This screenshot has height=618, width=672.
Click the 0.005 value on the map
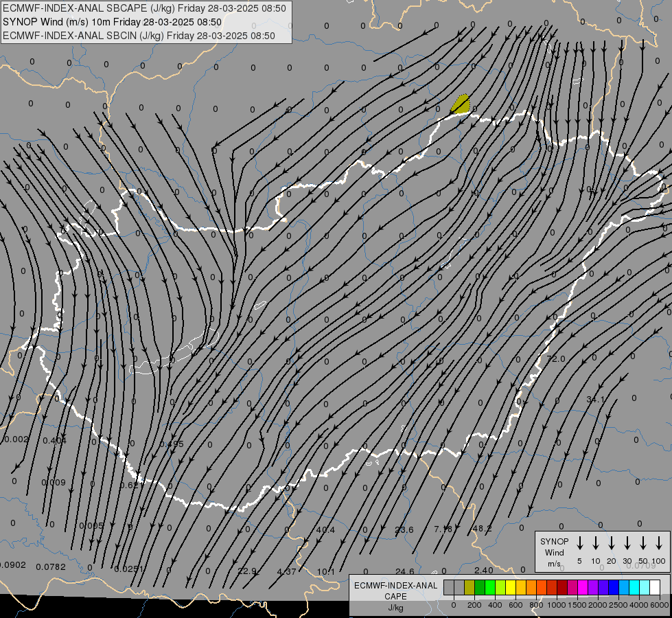point(91,526)
